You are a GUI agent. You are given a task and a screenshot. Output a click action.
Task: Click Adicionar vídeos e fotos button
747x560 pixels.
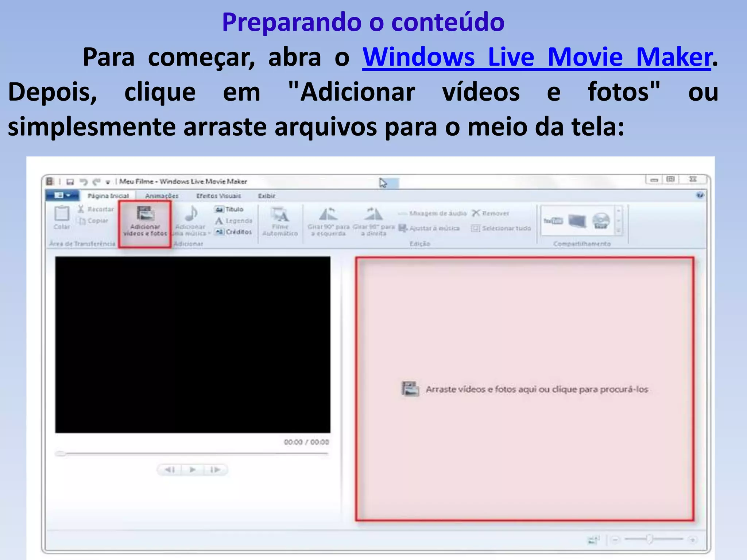coord(145,221)
